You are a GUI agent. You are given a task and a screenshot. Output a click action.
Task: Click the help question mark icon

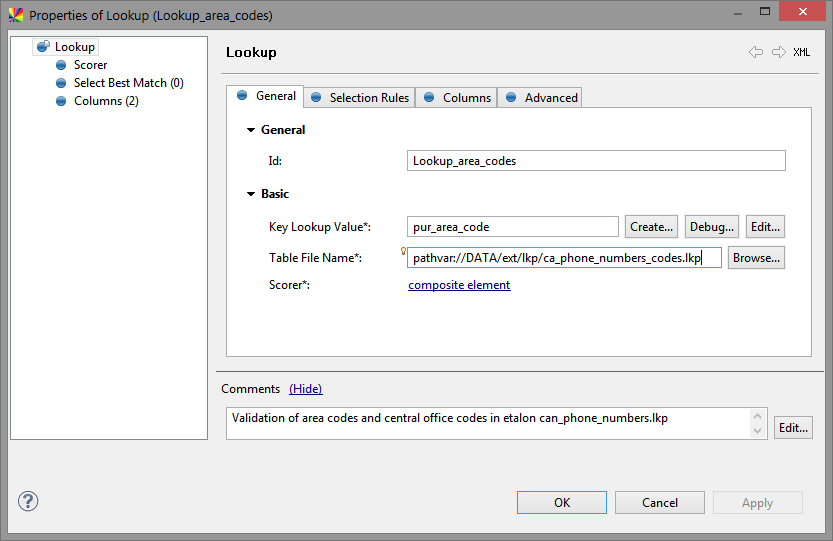click(28, 501)
